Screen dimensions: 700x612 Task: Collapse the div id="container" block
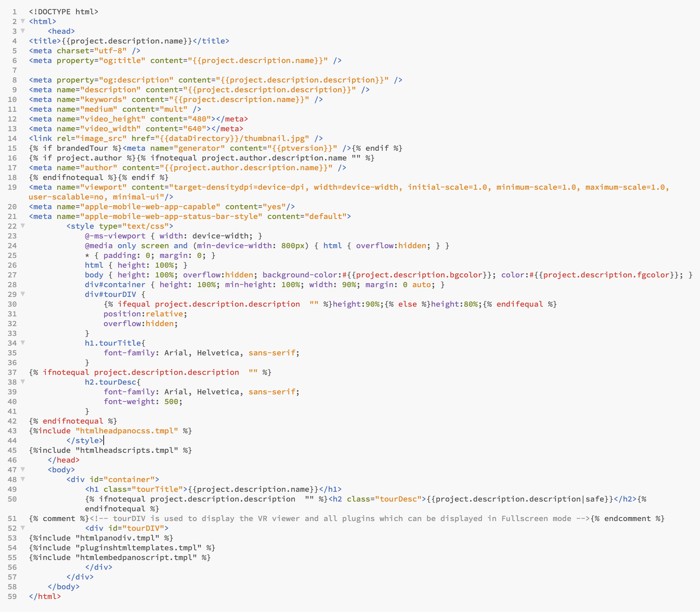(x=22, y=479)
